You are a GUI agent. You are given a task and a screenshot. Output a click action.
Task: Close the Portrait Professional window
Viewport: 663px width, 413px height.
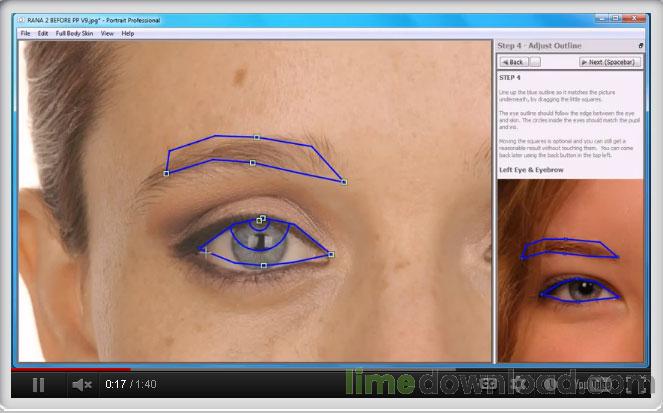tap(634, 18)
